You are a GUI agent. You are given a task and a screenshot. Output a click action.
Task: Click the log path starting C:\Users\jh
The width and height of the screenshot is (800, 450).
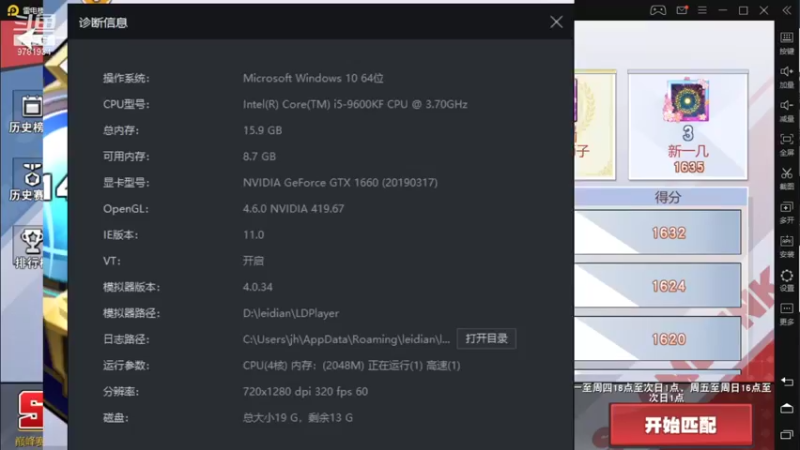tap(346, 339)
